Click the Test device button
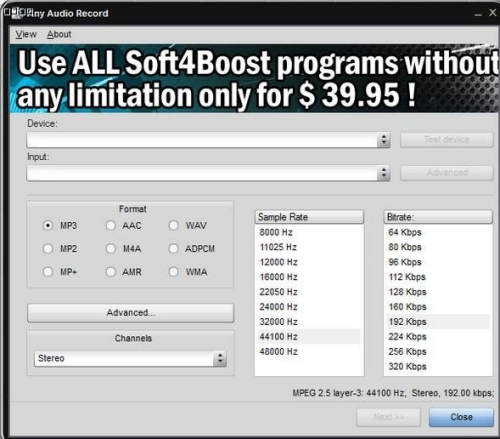Viewport: 500px width, 439px height. (447, 140)
